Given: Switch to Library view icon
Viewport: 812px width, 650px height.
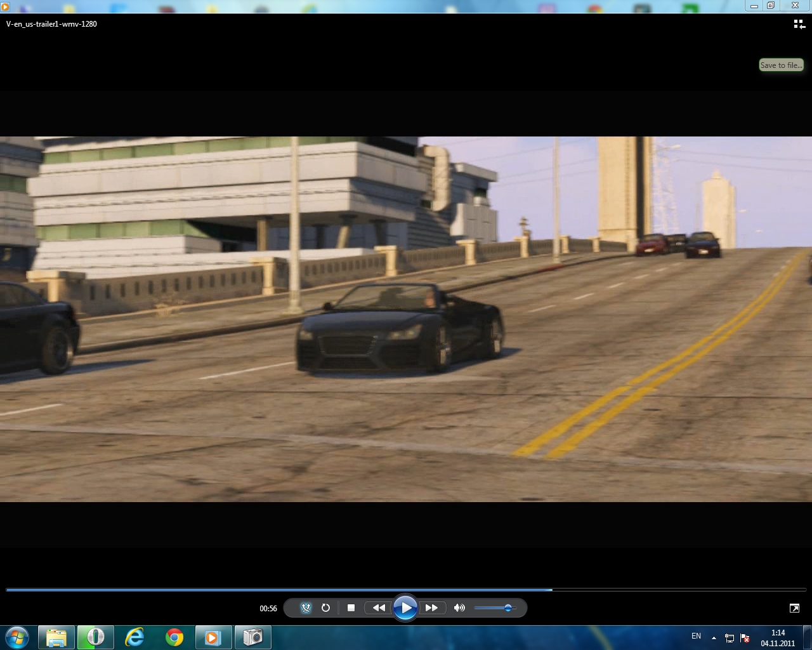Looking at the screenshot, I should point(799,24).
